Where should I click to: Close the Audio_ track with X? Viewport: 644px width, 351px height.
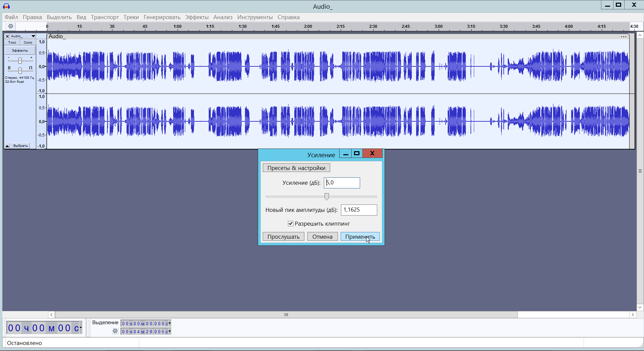[7, 36]
